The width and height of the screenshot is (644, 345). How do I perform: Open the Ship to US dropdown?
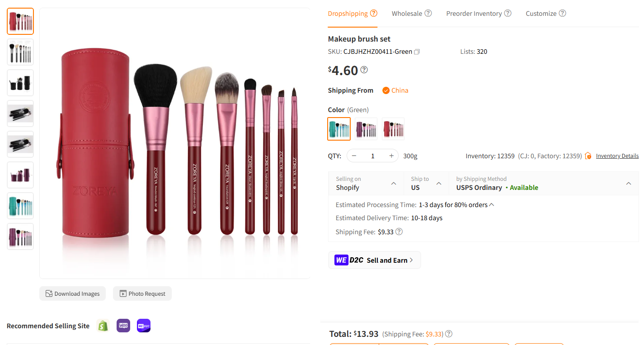[438, 184]
